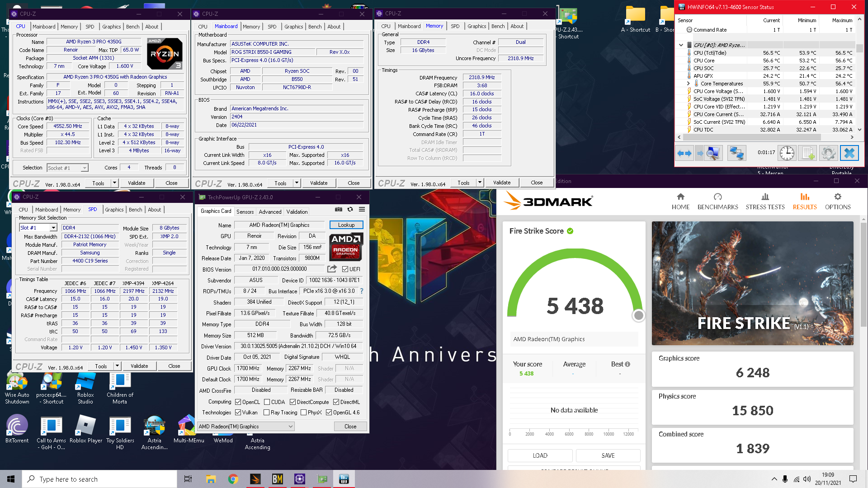This screenshot has width=868, height=488.
Task: Switch to Sensors tab in GPU-Z
Action: pyautogui.click(x=245, y=211)
